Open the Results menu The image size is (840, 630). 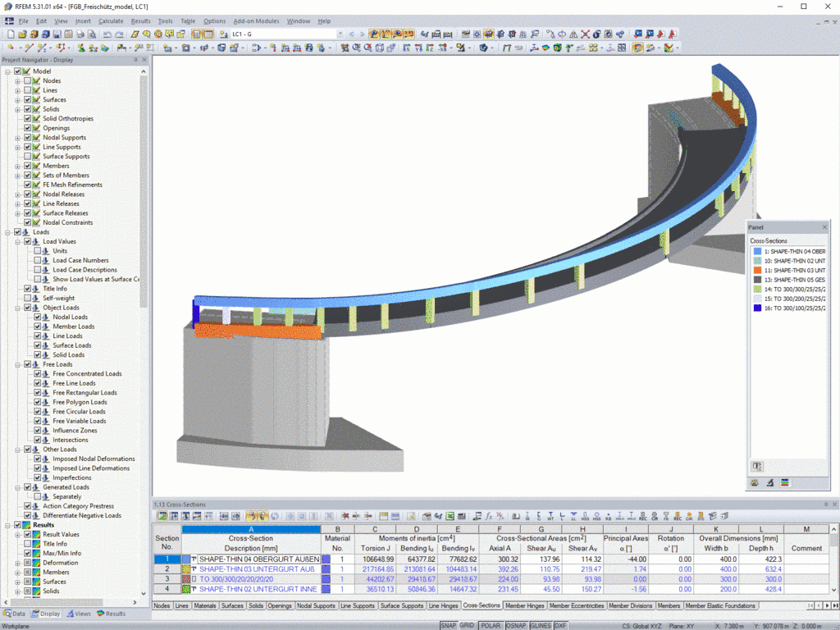(140, 21)
